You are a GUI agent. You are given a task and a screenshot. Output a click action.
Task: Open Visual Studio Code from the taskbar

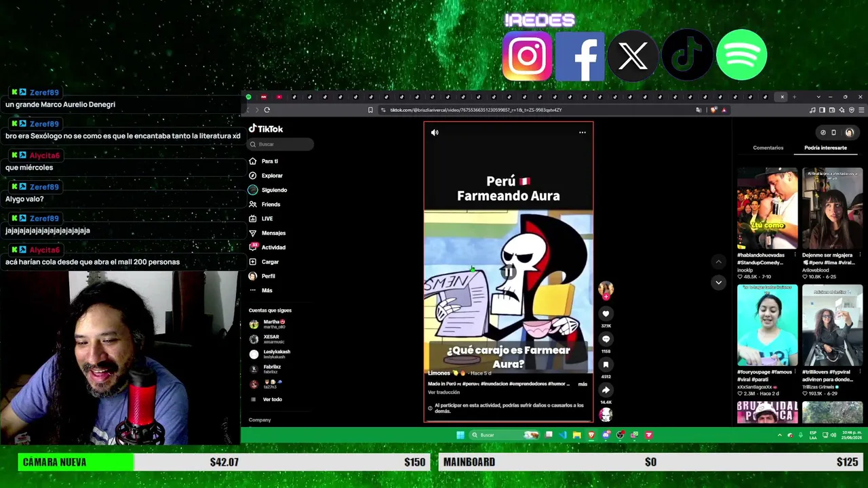tap(563, 435)
